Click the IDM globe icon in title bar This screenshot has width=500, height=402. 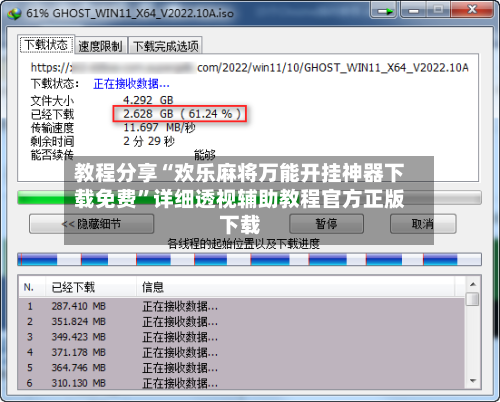click(x=15, y=13)
